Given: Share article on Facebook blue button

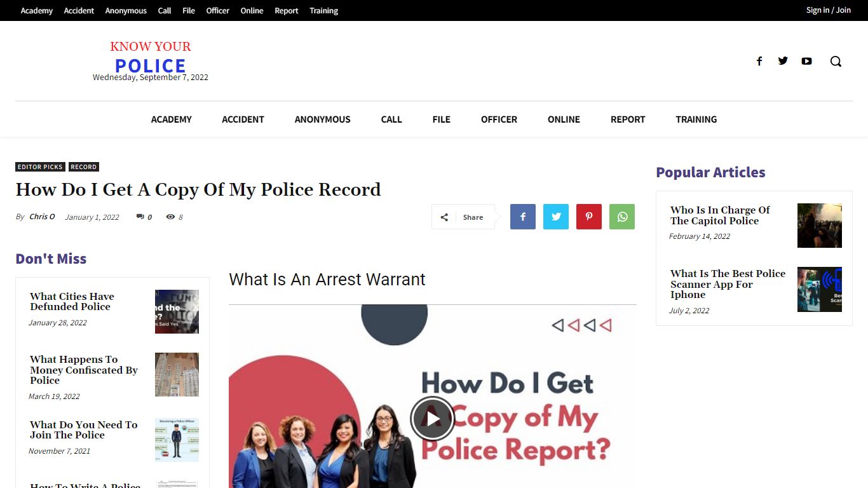Looking at the screenshot, I should click(523, 217).
